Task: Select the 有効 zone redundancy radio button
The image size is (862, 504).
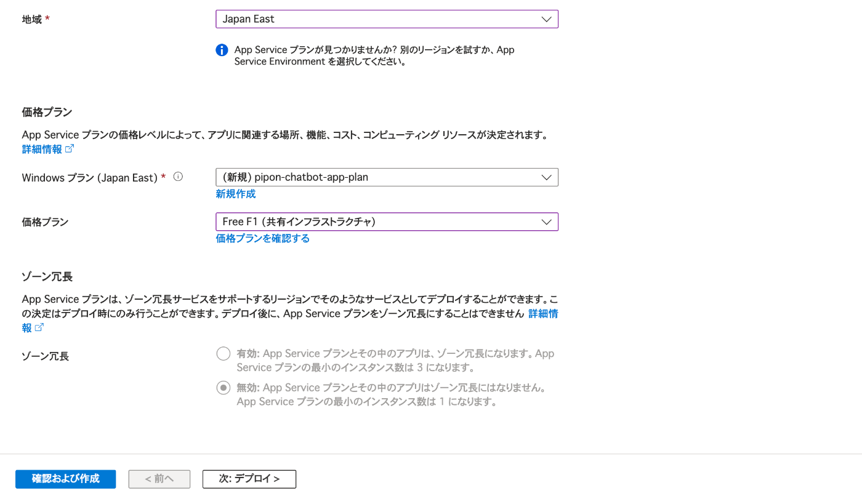Action: click(x=223, y=354)
